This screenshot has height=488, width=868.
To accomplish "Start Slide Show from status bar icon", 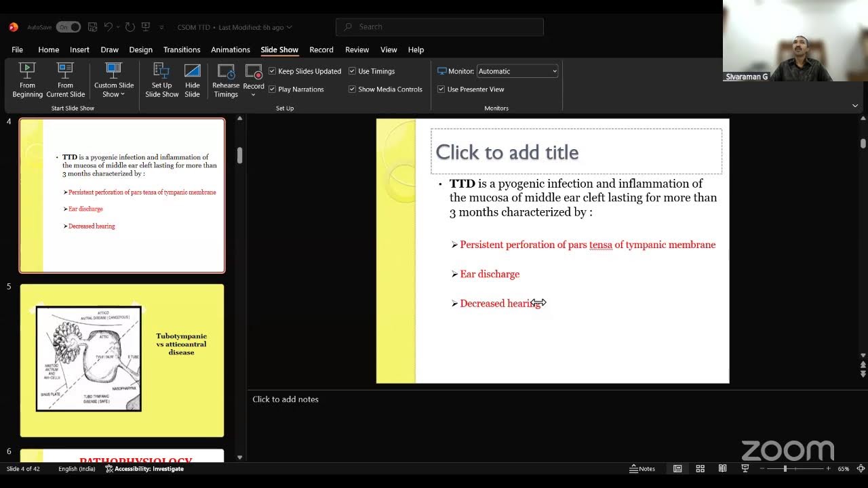I will pos(745,468).
